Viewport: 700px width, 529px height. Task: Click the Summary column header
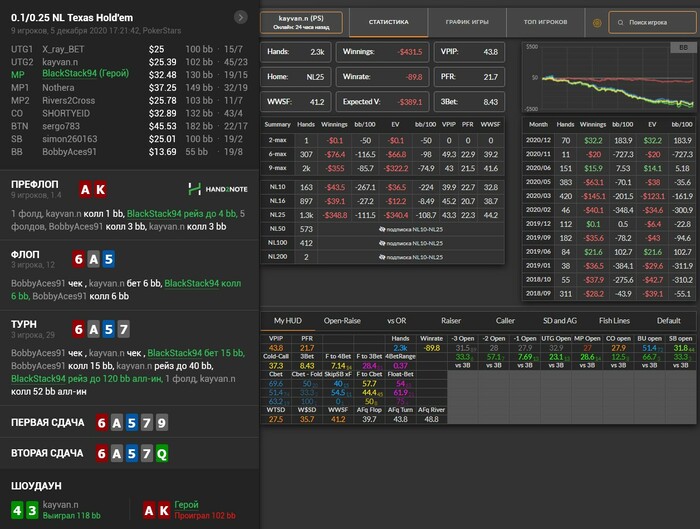click(x=277, y=125)
